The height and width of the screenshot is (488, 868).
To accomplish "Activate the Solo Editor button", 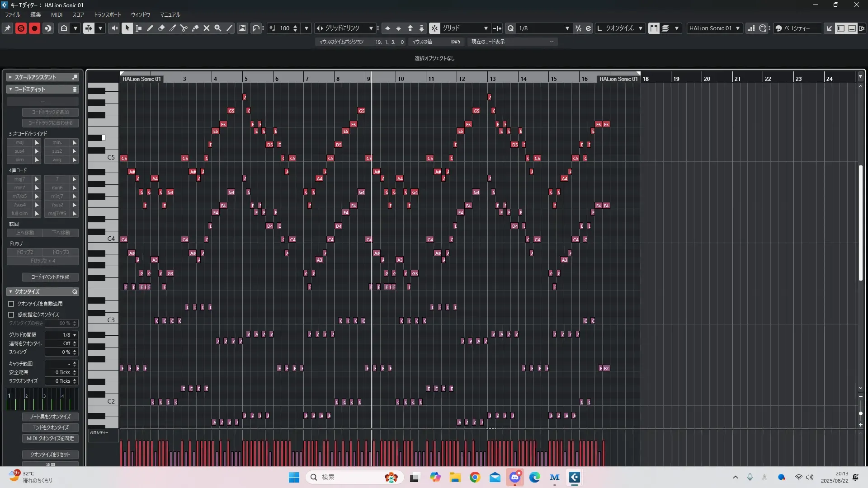I will (x=21, y=28).
